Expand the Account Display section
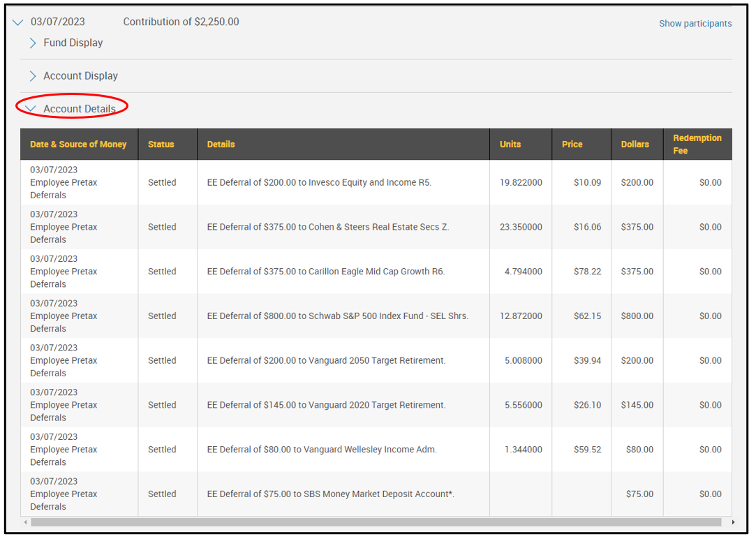The height and width of the screenshot is (539, 756). pyautogui.click(x=33, y=76)
